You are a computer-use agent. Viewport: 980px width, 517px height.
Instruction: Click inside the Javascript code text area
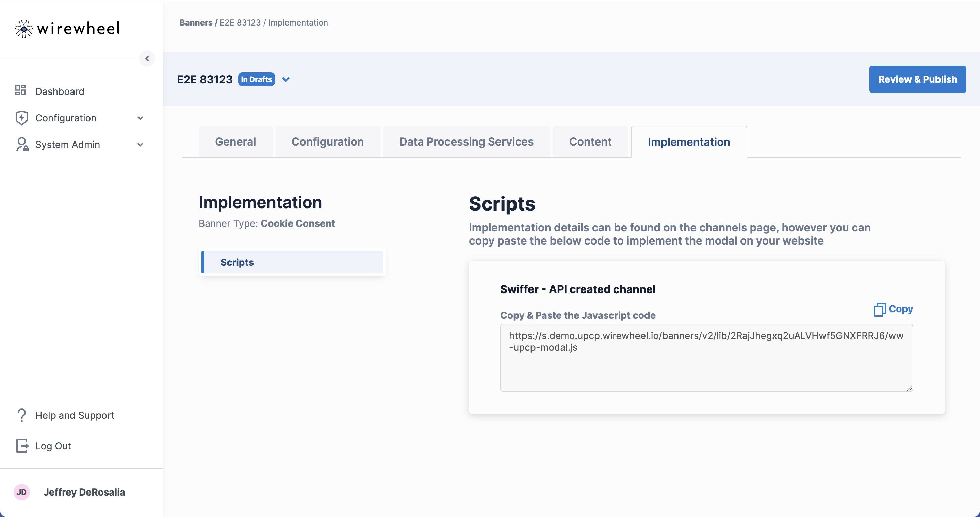tap(706, 365)
